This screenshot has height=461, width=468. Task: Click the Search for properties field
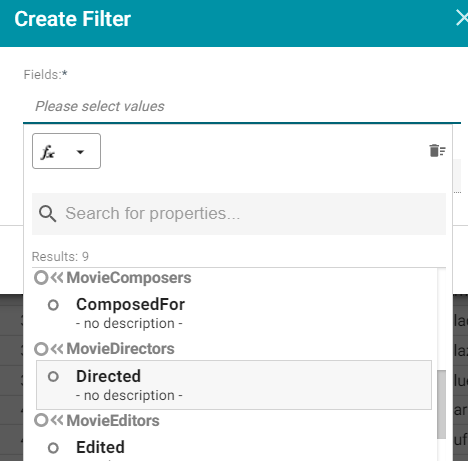coord(239,214)
